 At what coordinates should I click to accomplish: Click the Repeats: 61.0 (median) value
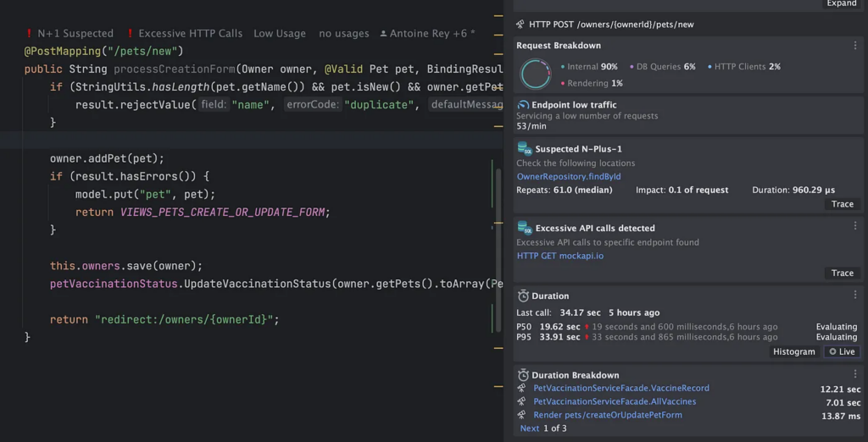[564, 190]
